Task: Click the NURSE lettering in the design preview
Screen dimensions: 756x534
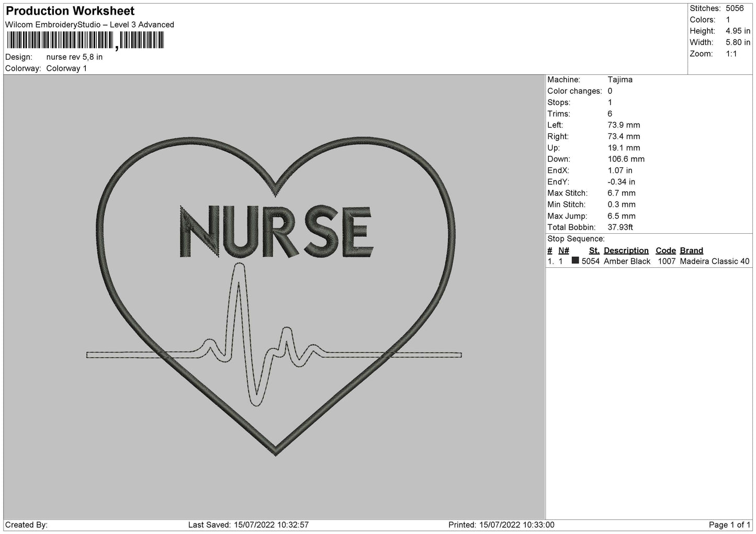Action: [x=276, y=232]
